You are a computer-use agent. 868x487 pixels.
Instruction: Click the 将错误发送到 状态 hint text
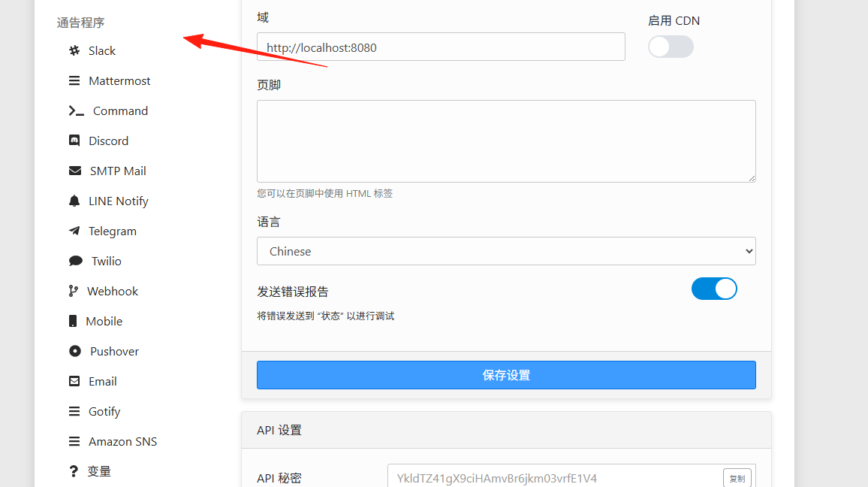pyautogui.click(x=326, y=316)
